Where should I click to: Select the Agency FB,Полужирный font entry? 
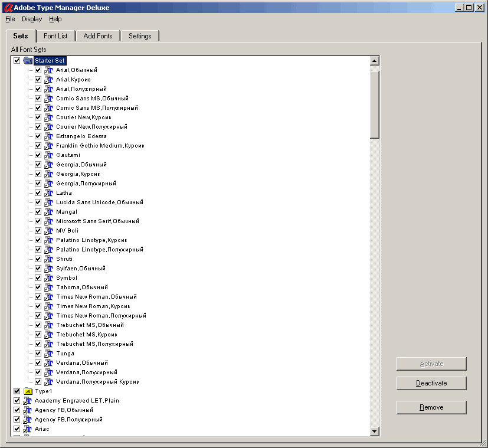point(69,420)
